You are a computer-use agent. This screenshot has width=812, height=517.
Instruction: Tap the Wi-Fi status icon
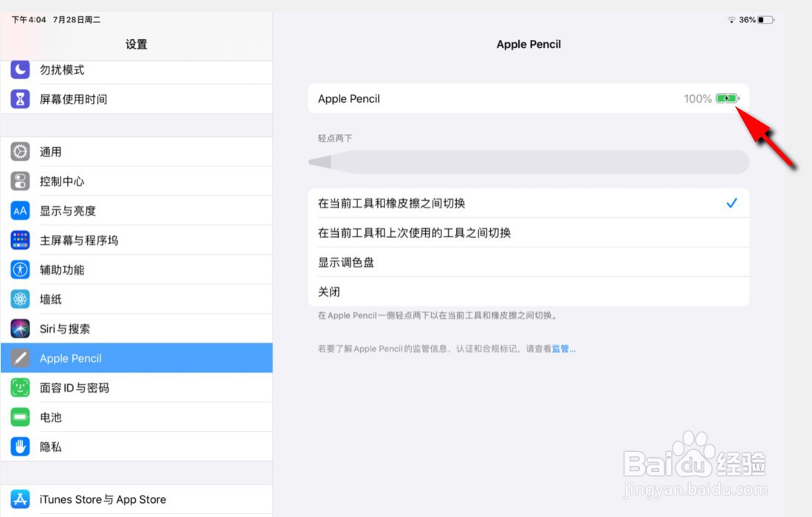click(732, 20)
